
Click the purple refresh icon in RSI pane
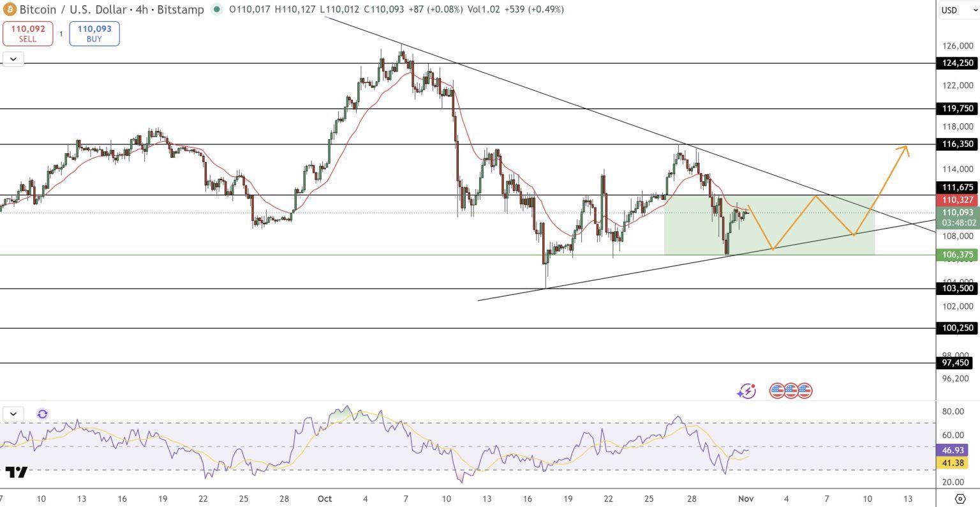click(42, 414)
